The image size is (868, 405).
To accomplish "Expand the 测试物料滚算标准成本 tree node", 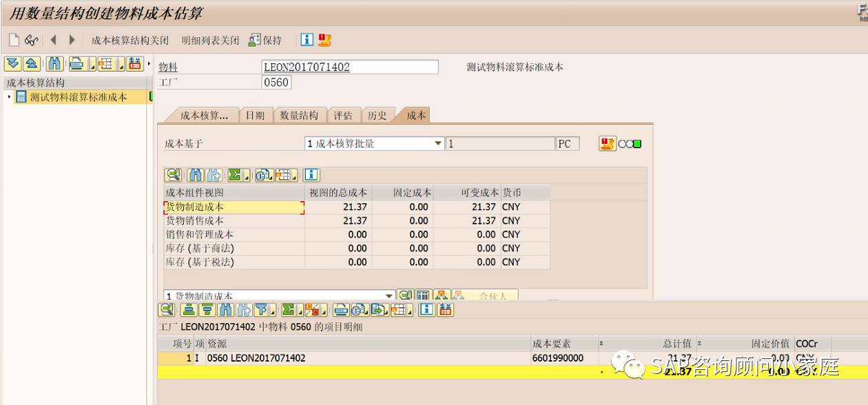I will click(9, 97).
